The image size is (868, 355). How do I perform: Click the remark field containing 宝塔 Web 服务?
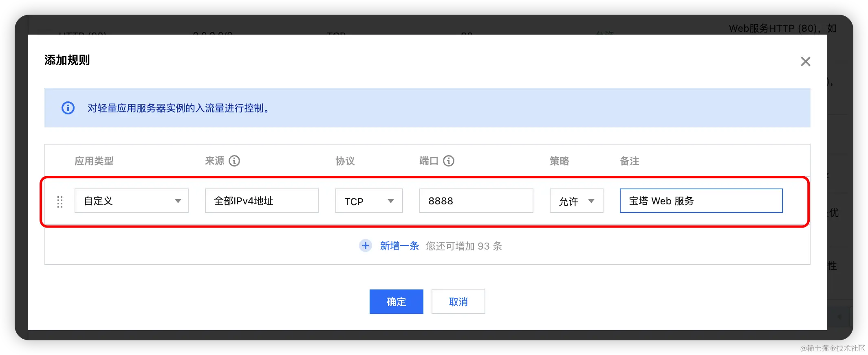pos(701,201)
